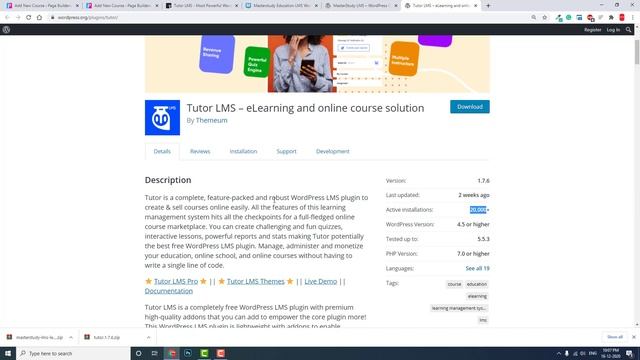Click the blue Download button
This screenshot has height=360, width=640.
470,107
